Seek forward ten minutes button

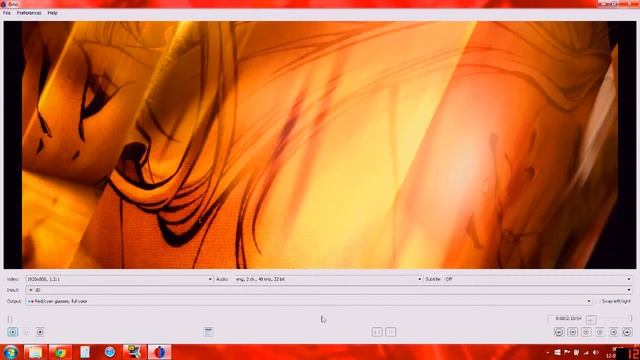[627, 332]
